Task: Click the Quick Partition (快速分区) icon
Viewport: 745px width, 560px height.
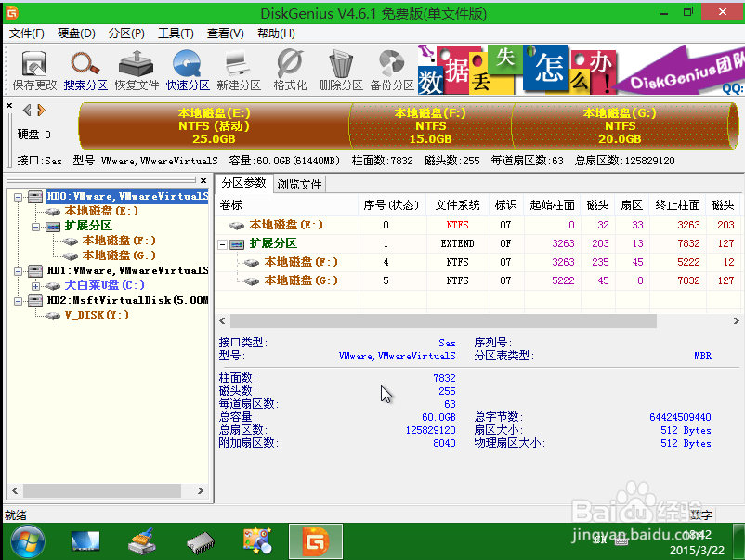Action: point(188,71)
